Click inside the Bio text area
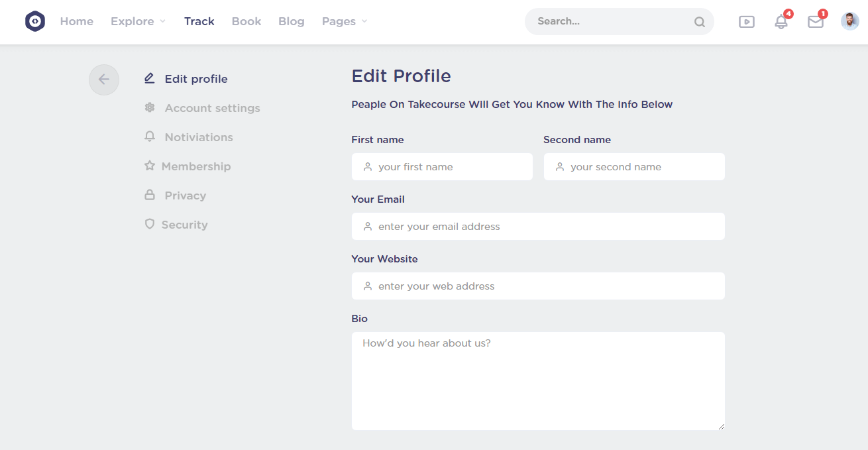 538,381
